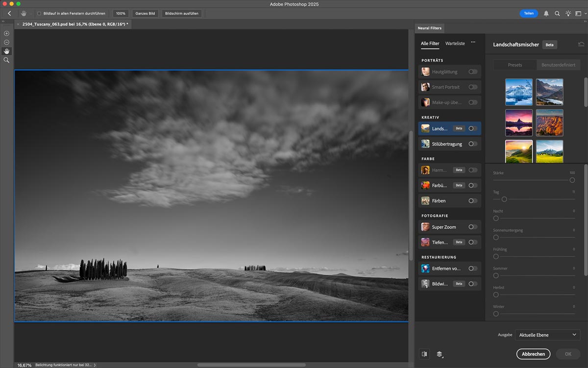Screen dimensions: 588x368
Task: Select the magnifier Zoom tool
Action: (x=7, y=60)
